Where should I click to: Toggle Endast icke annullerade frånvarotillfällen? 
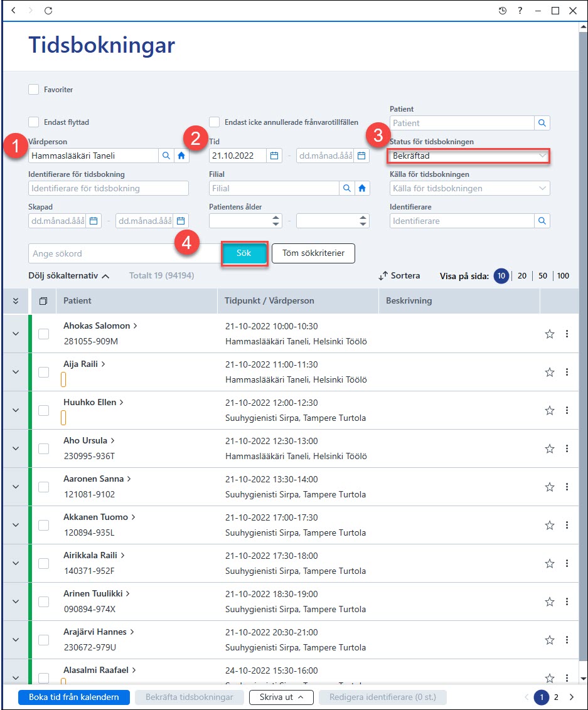[214, 122]
